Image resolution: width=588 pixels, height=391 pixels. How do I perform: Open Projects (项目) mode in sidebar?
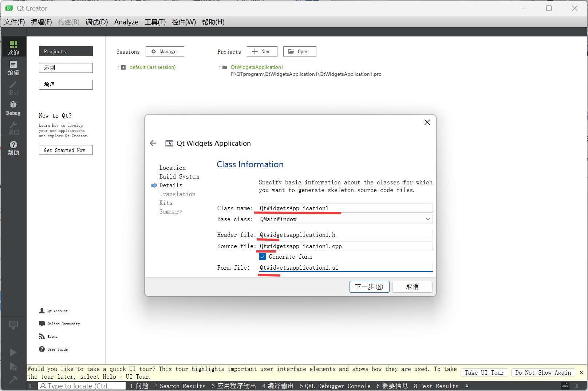pyautogui.click(x=13, y=128)
